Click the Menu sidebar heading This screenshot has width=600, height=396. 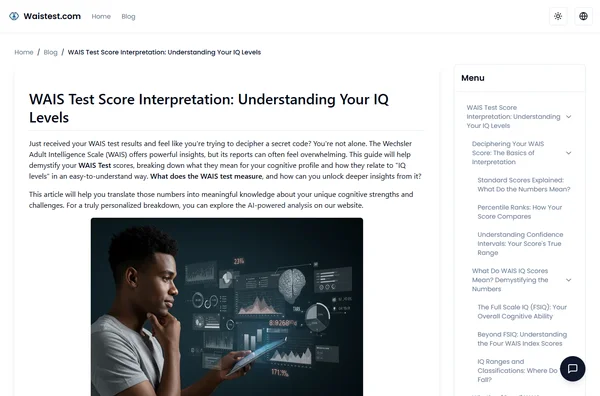coord(473,78)
